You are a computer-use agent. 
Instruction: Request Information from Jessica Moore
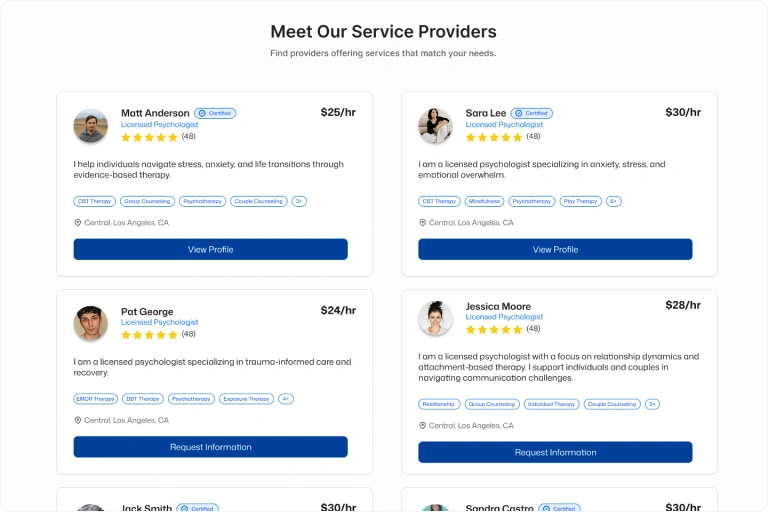[555, 452]
